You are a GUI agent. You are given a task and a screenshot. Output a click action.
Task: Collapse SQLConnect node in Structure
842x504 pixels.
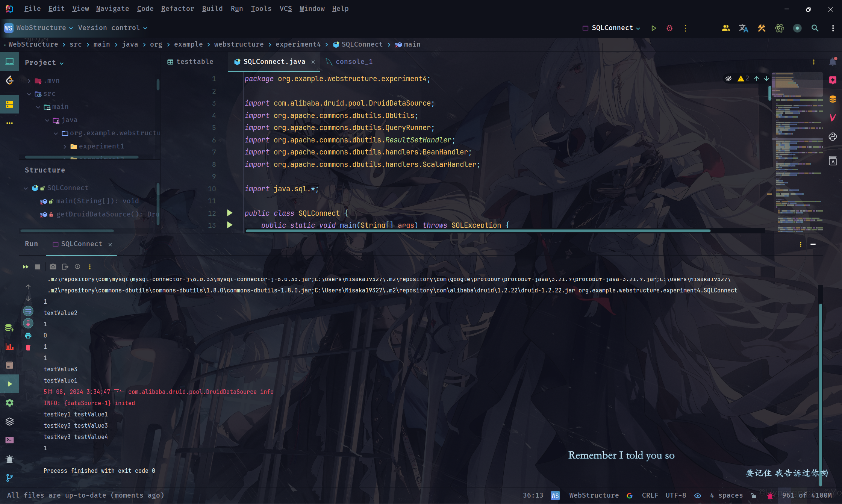[26, 188]
